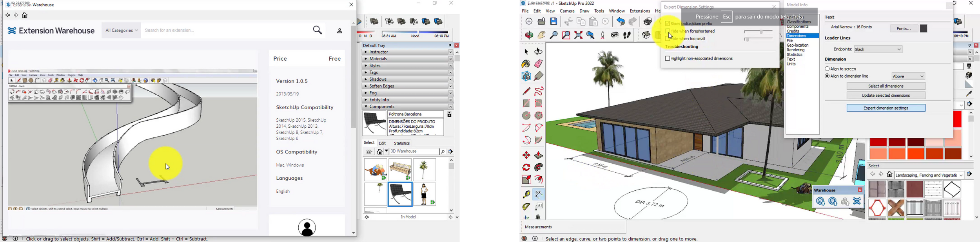Open the All Categories dropdown

[x=122, y=31]
